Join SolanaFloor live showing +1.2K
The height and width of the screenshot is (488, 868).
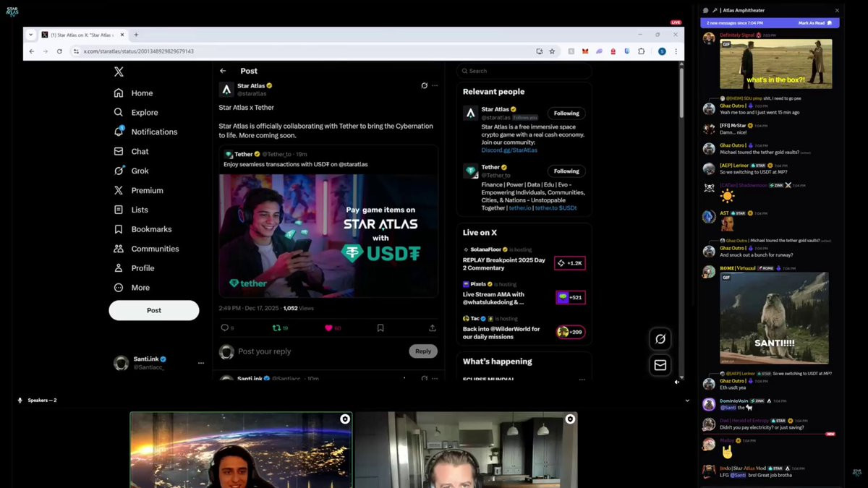[569, 263]
